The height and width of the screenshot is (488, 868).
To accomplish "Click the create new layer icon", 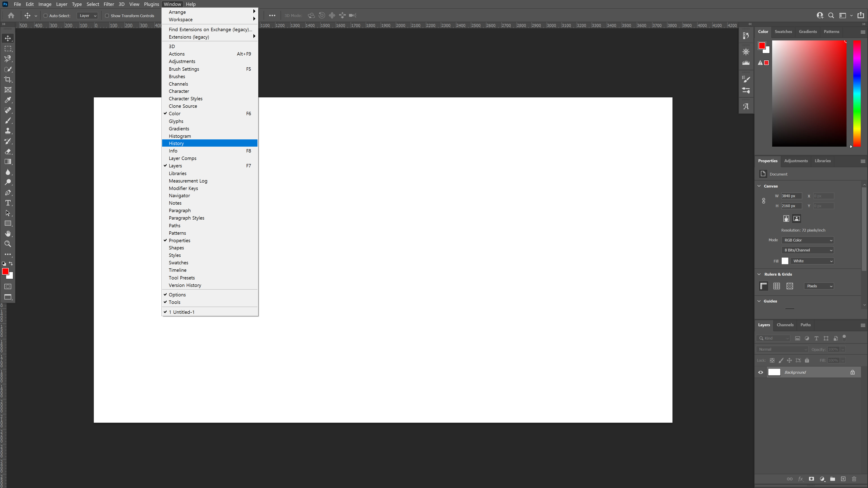I will [x=843, y=479].
